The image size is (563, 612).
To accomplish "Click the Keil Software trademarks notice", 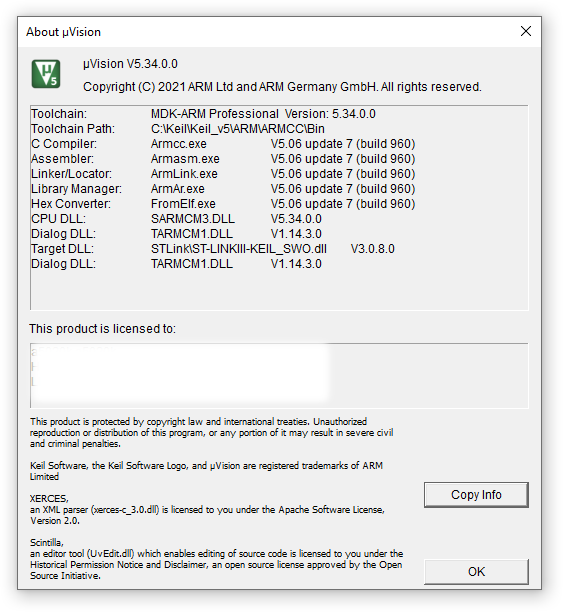I will pos(207,471).
